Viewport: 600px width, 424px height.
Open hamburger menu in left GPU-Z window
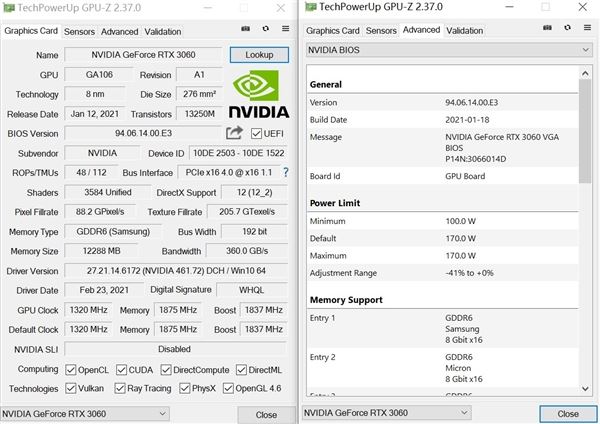tap(285, 28)
